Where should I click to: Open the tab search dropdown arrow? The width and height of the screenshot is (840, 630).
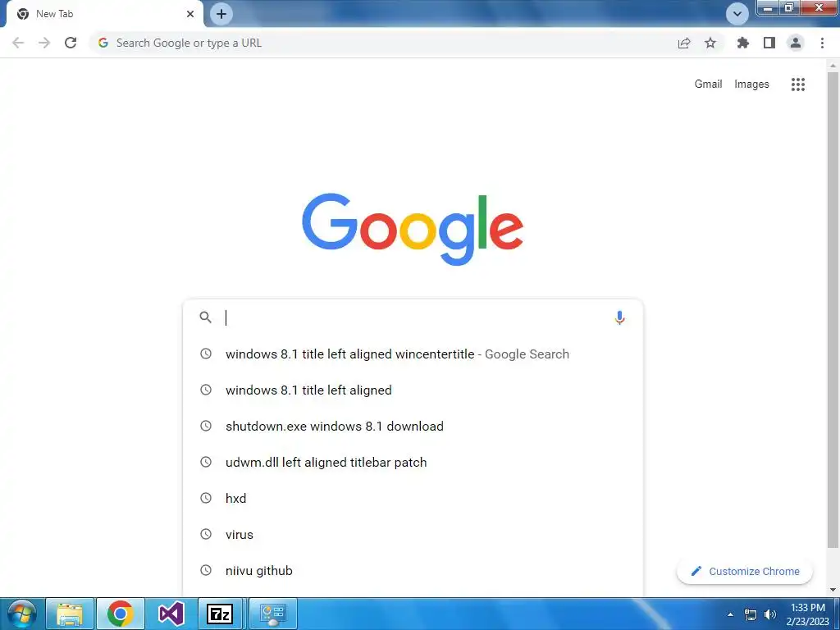(737, 14)
